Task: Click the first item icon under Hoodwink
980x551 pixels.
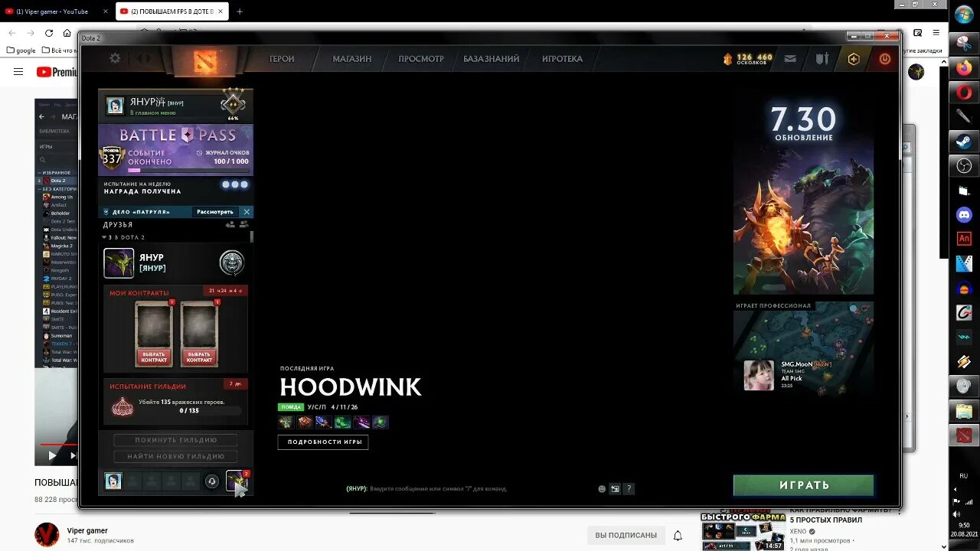Action: (x=286, y=422)
